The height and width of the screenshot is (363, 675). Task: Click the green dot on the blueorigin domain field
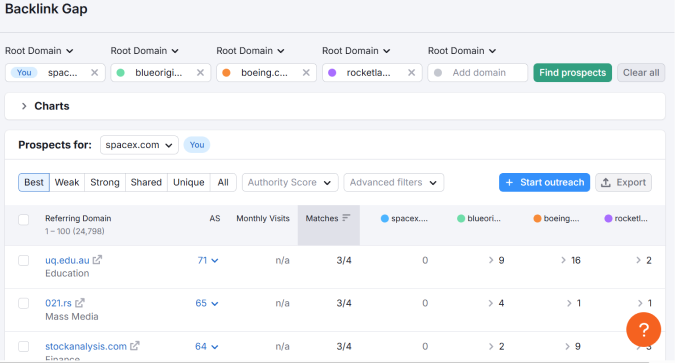tap(121, 73)
